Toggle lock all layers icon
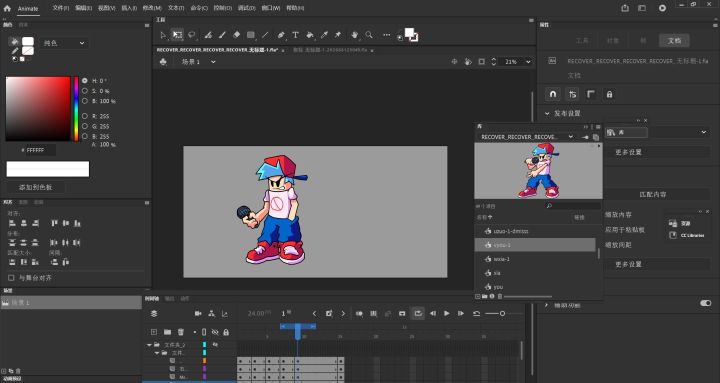The image size is (720, 383). point(226,332)
